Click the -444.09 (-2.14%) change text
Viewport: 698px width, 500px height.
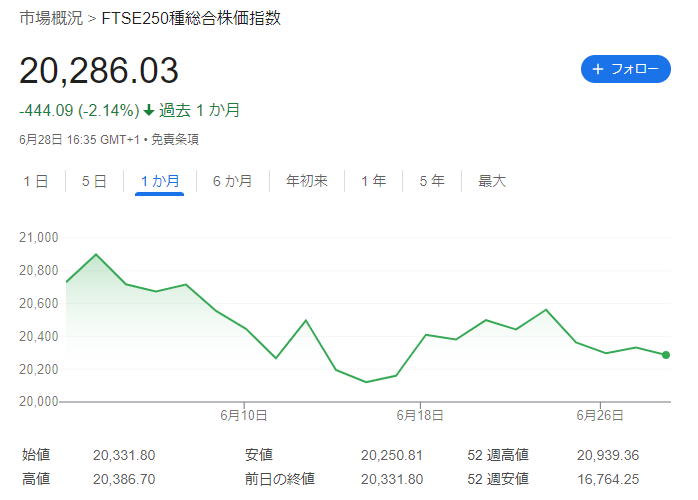click(x=79, y=110)
